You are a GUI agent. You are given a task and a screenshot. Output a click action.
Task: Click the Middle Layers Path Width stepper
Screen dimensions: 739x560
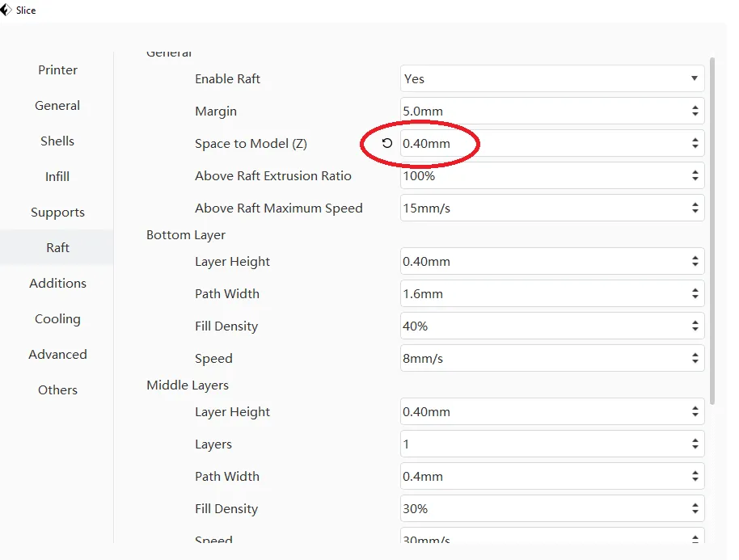(x=695, y=476)
